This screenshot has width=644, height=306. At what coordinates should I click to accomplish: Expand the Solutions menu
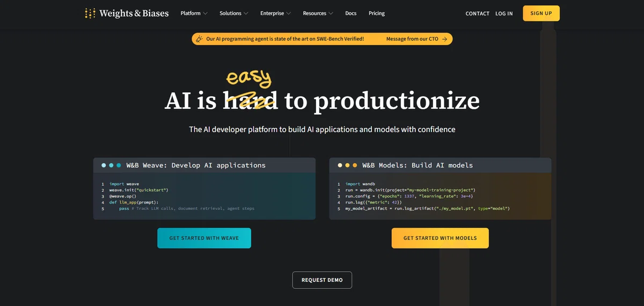pyautogui.click(x=234, y=13)
